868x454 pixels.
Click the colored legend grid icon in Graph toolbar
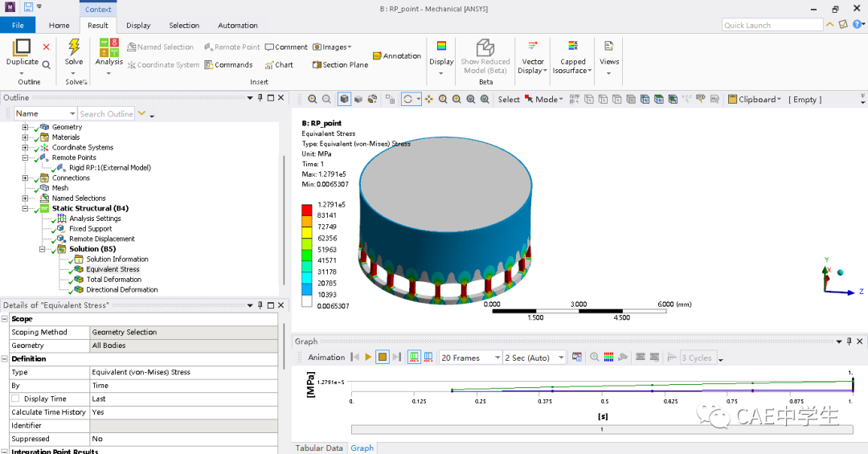pyautogui.click(x=609, y=357)
